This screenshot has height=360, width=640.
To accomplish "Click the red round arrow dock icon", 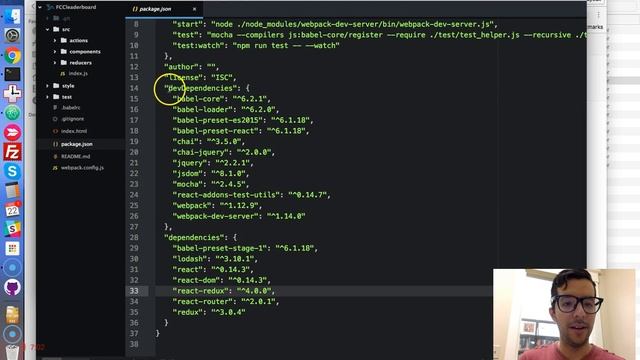I will point(12,133).
